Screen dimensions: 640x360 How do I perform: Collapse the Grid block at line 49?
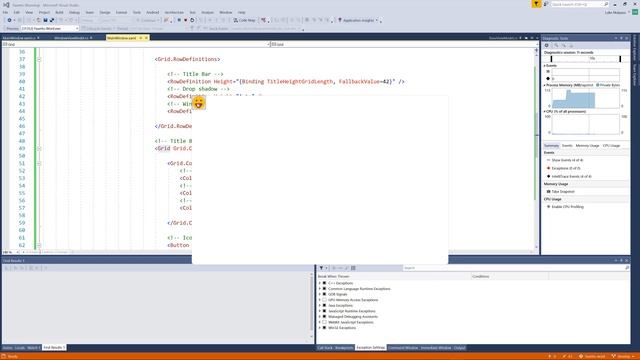coord(39,149)
